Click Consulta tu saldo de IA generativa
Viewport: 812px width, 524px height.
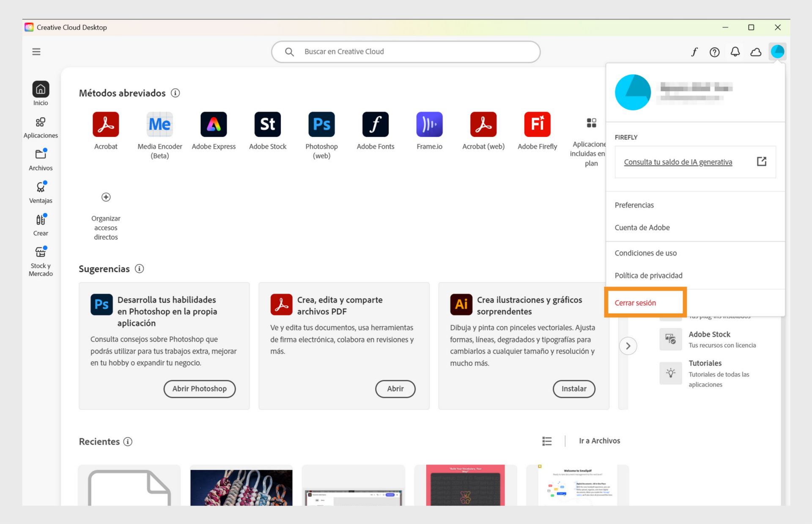[678, 162]
